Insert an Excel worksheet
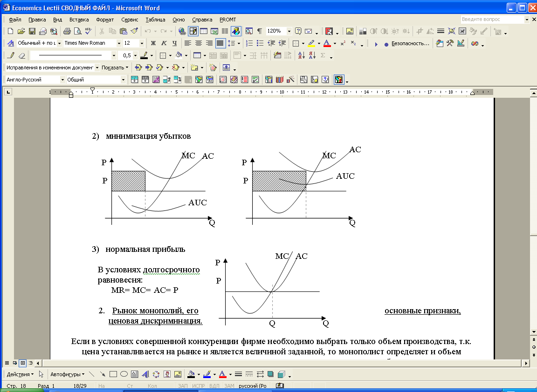The width and height of the screenshot is (537, 392). 214,32
